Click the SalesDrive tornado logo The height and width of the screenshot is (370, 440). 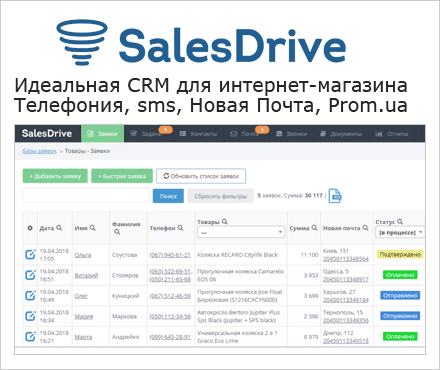(82, 42)
